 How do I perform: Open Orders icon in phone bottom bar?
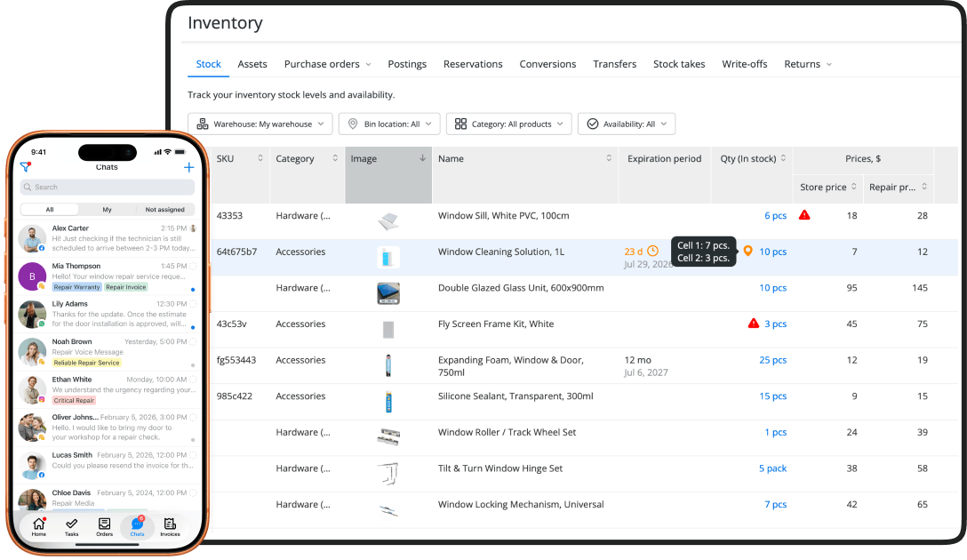coord(104,527)
